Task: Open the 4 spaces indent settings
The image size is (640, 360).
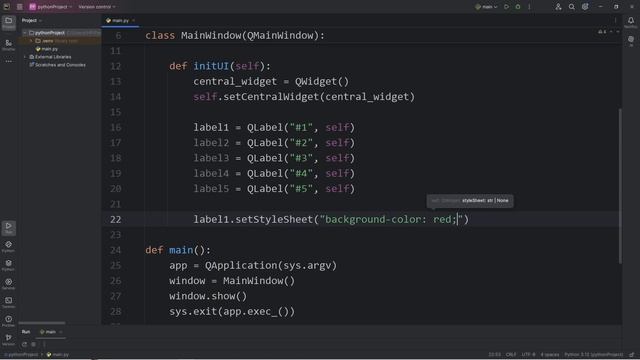Action: (550, 355)
